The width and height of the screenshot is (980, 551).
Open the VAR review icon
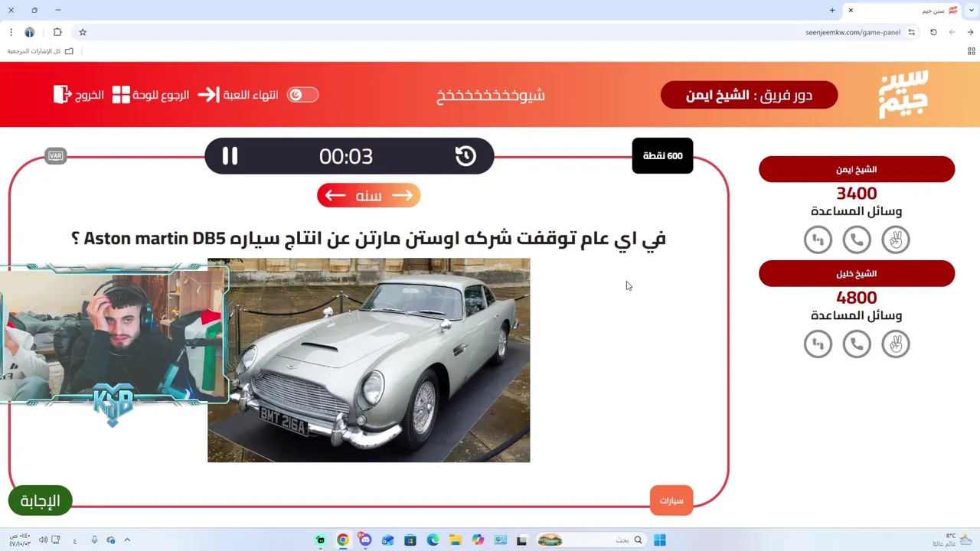tap(55, 156)
